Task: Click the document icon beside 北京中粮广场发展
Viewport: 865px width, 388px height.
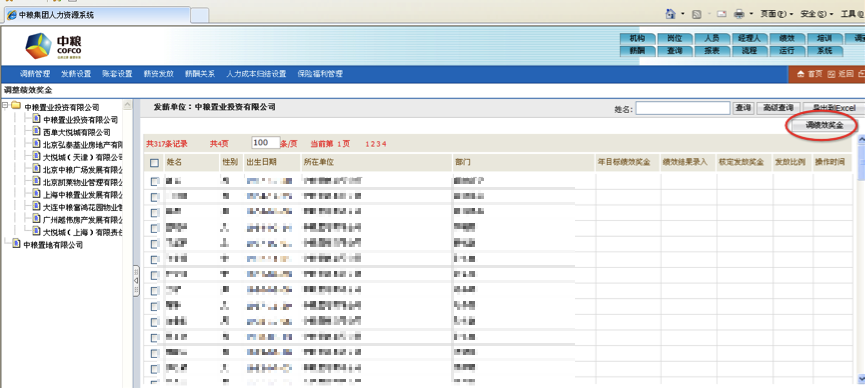Action: (36, 169)
